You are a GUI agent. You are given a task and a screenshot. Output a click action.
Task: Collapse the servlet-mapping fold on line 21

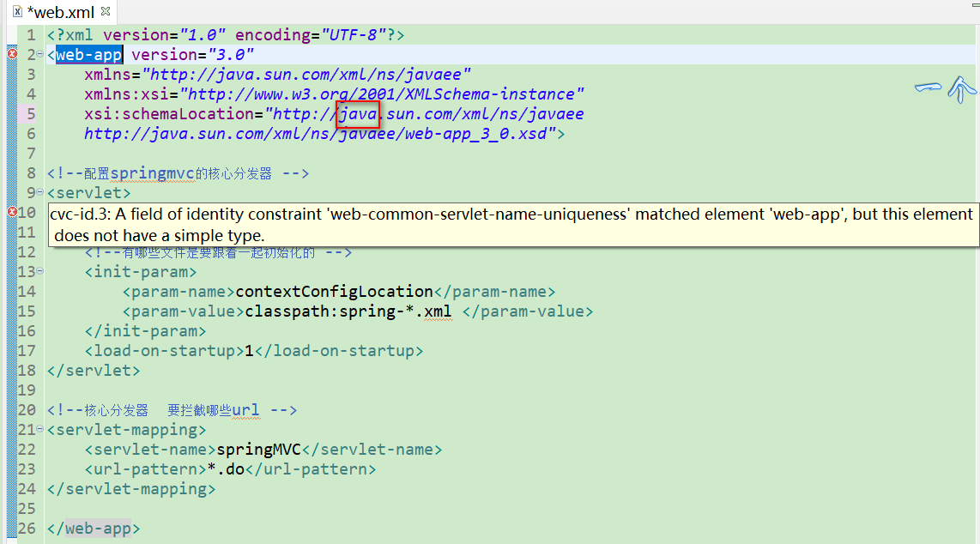coord(39,429)
